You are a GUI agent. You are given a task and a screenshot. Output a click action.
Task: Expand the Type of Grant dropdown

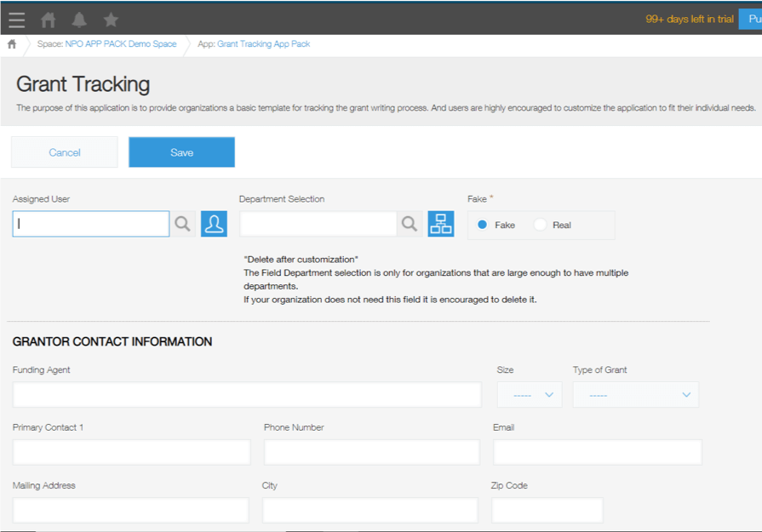pyautogui.click(x=636, y=394)
